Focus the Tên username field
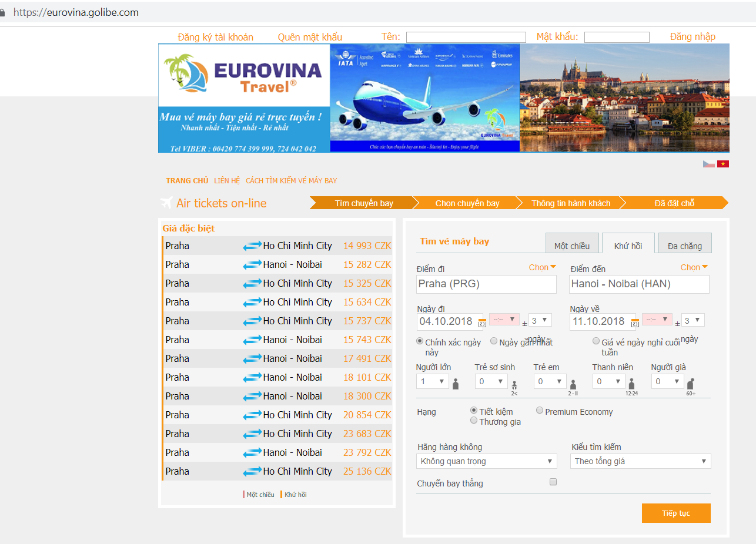 point(466,37)
